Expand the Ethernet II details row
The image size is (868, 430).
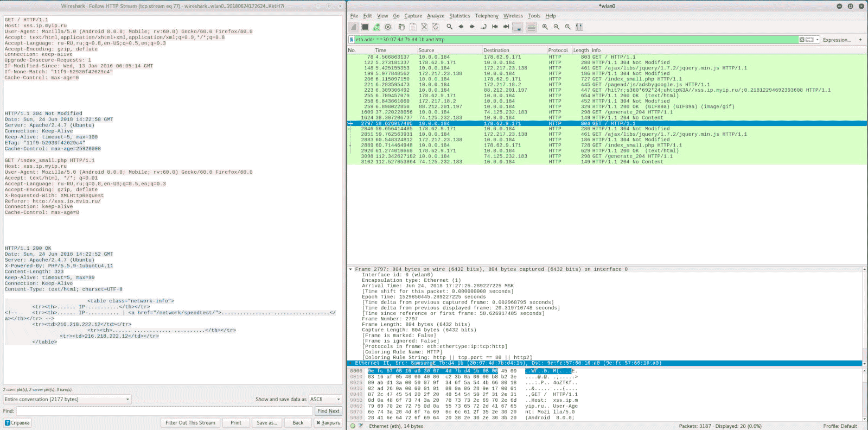[350, 363]
